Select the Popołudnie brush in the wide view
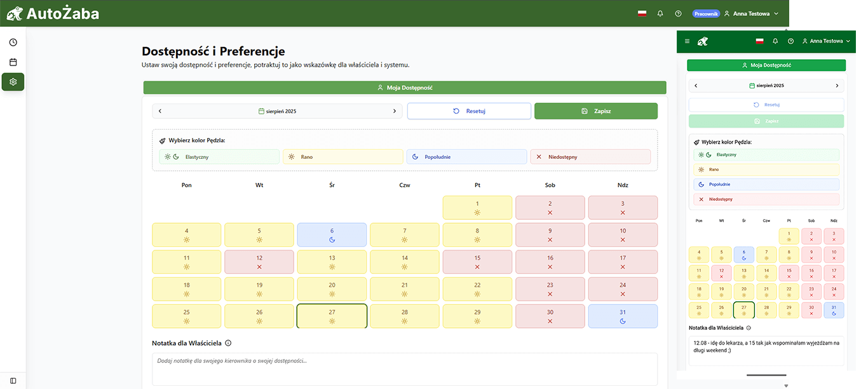The height and width of the screenshot is (389, 868). [466, 157]
